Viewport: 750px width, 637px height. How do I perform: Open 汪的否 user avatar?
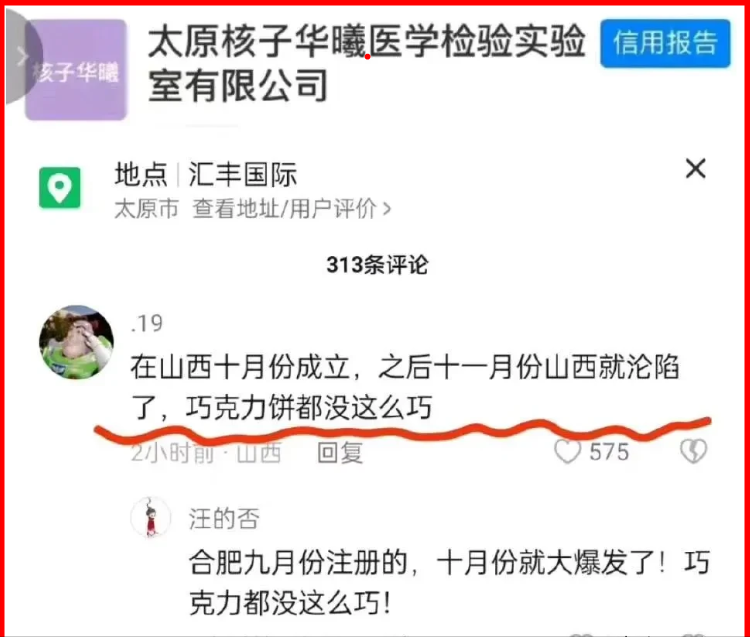click(x=151, y=517)
